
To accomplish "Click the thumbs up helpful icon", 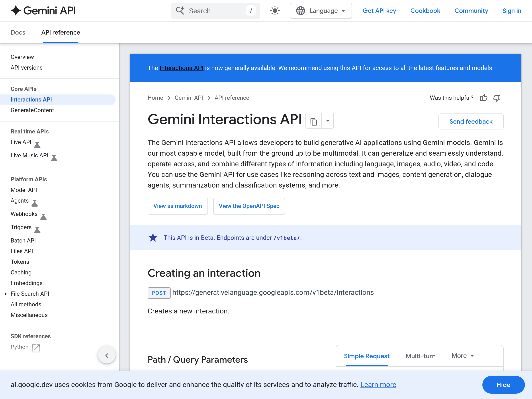I will (x=484, y=98).
